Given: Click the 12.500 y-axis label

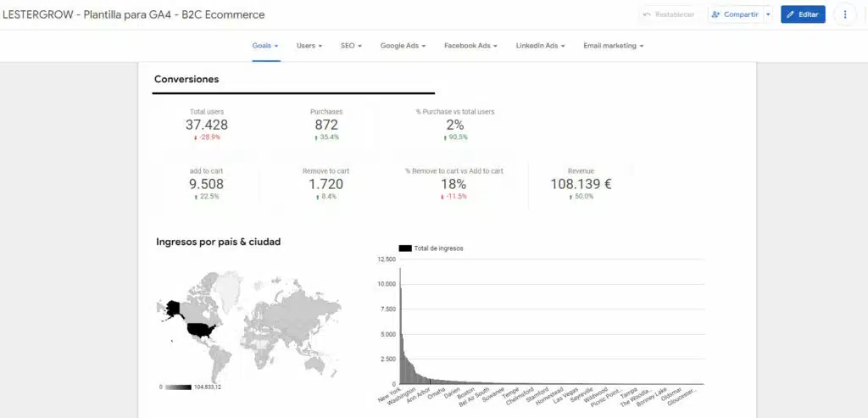Looking at the screenshot, I should [x=387, y=259].
